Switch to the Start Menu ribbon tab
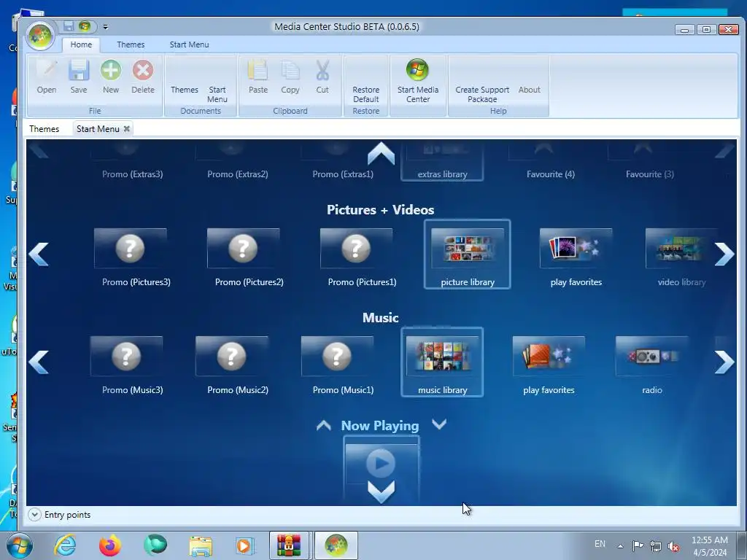 point(189,44)
